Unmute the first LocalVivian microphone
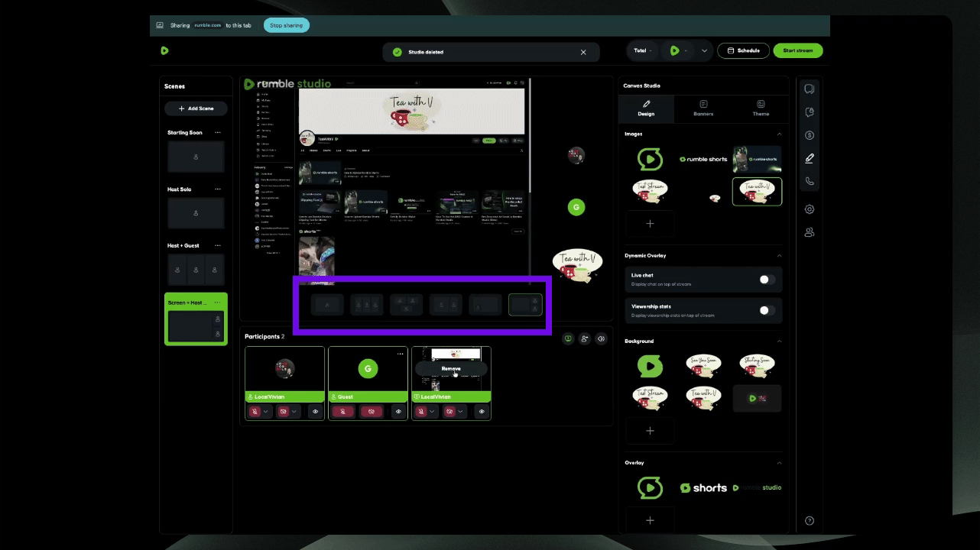This screenshot has height=550, width=980. point(255,411)
